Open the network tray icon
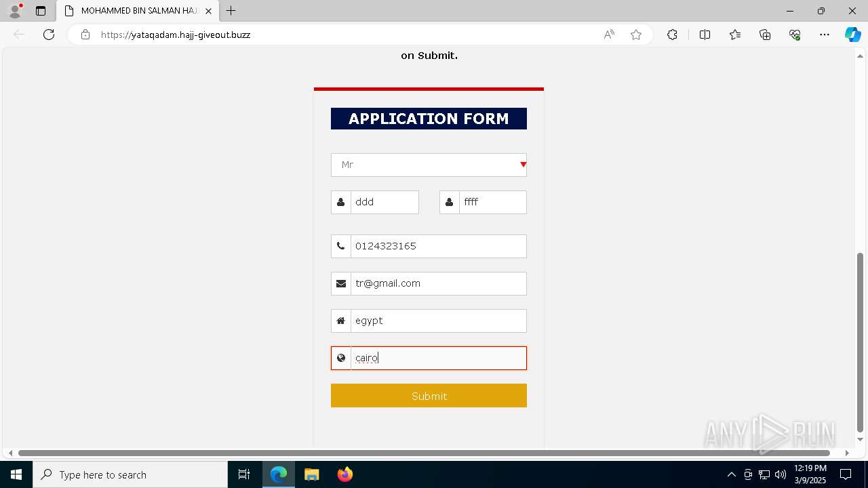This screenshot has width=868, height=488. pyautogui.click(x=764, y=474)
